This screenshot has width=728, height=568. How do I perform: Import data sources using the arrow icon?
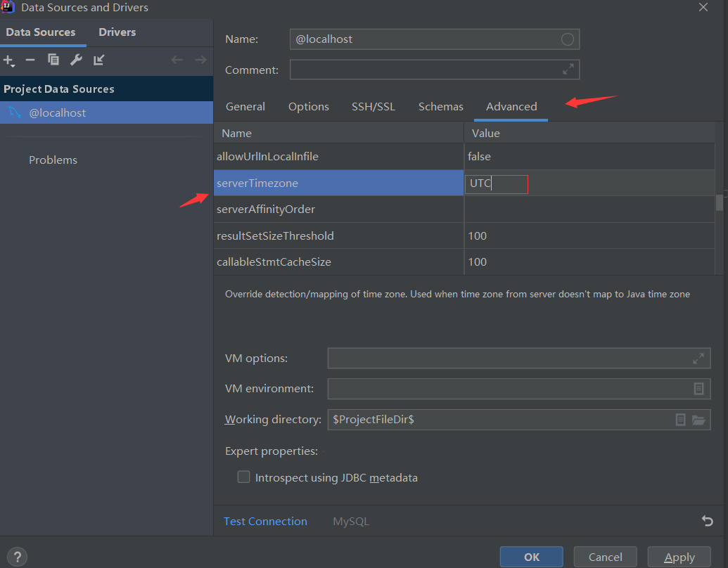point(99,61)
